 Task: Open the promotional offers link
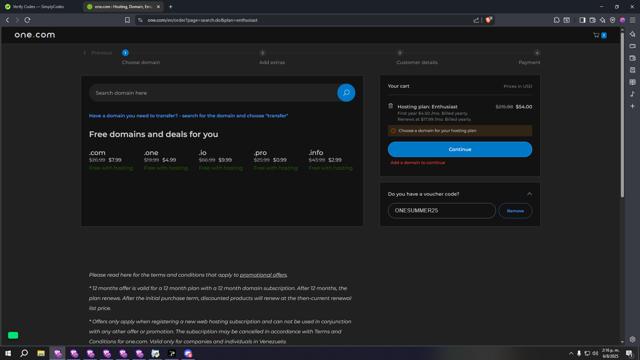[x=263, y=275]
